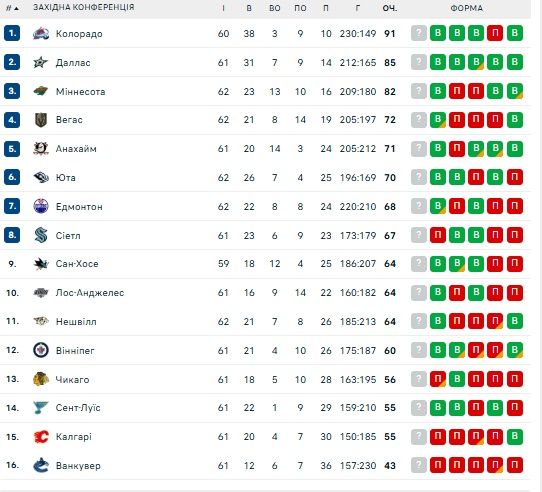Click the Calgary Flames team logo
The width and height of the screenshot is (542, 492).
coord(41,437)
